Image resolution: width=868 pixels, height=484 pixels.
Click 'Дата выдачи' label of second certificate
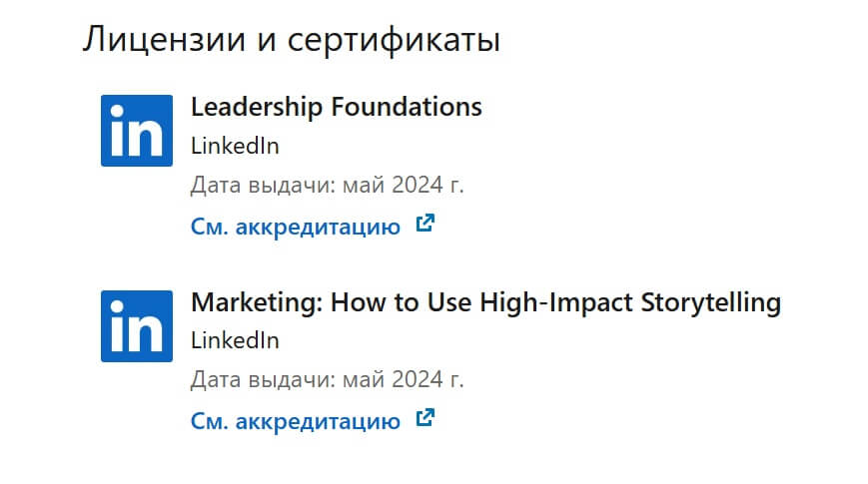263,380
